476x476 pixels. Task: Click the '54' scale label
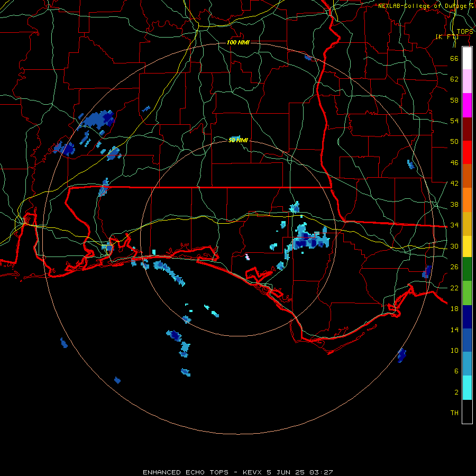(x=454, y=121)
